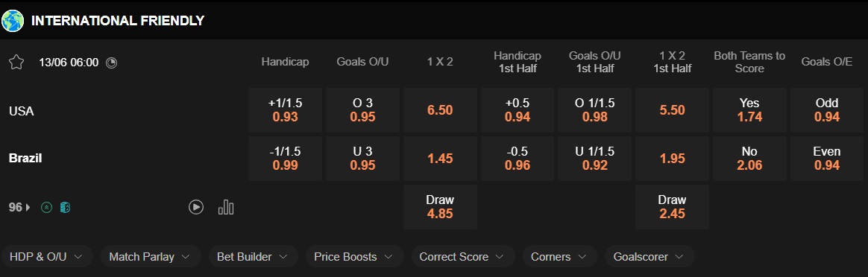Open the live stream play icon

coord(196,207)
